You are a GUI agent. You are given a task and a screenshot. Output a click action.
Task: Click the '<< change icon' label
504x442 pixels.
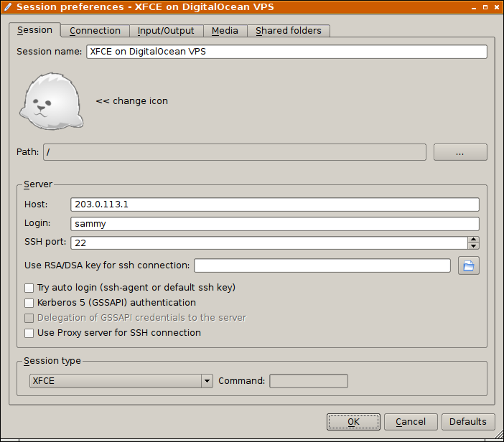tap(132, 101)
